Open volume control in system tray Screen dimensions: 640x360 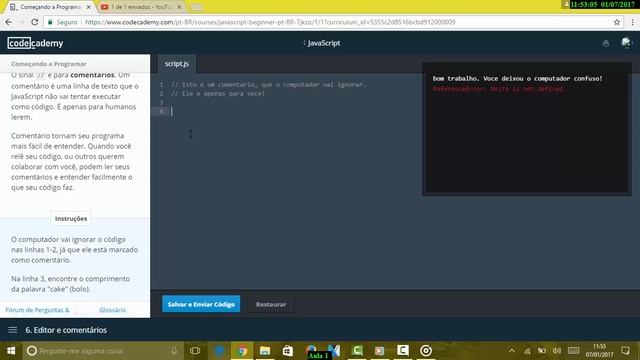pos(557,351)
